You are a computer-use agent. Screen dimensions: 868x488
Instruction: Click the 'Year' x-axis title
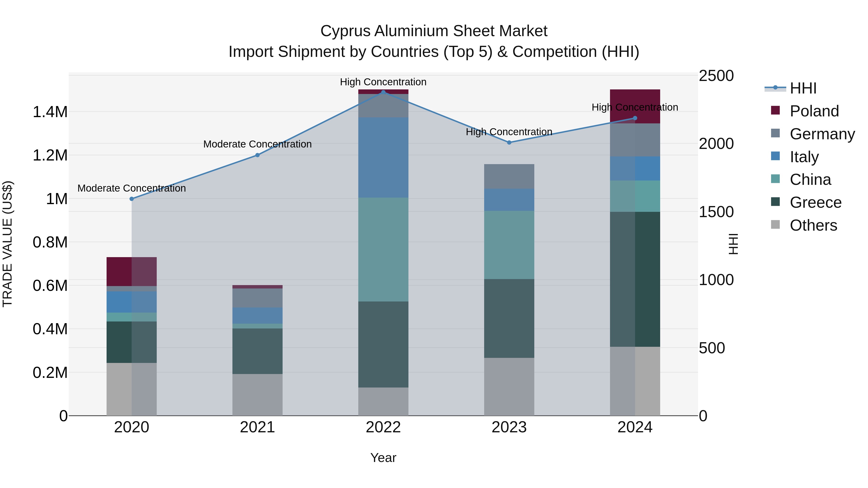pyautogui.click(x=383, y=458)
